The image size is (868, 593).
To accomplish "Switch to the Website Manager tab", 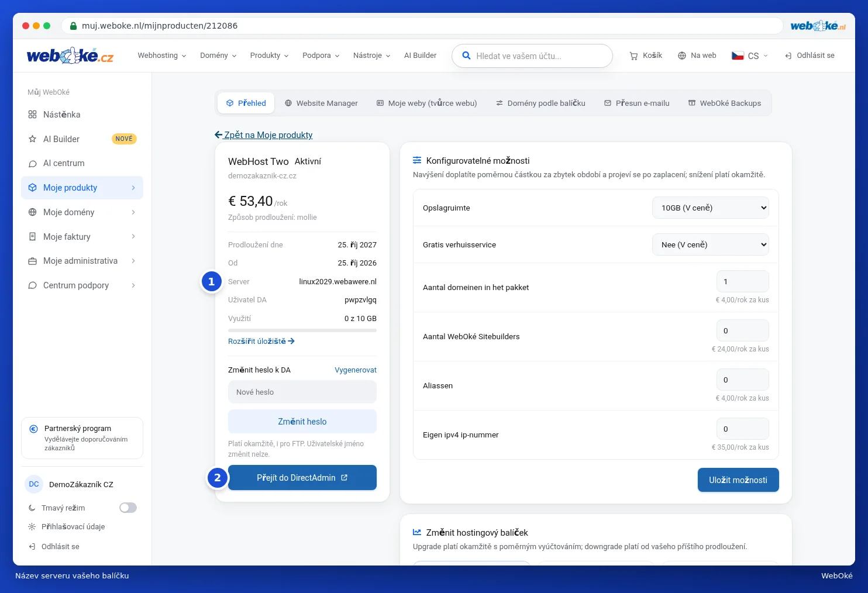I will pos(321,103).
